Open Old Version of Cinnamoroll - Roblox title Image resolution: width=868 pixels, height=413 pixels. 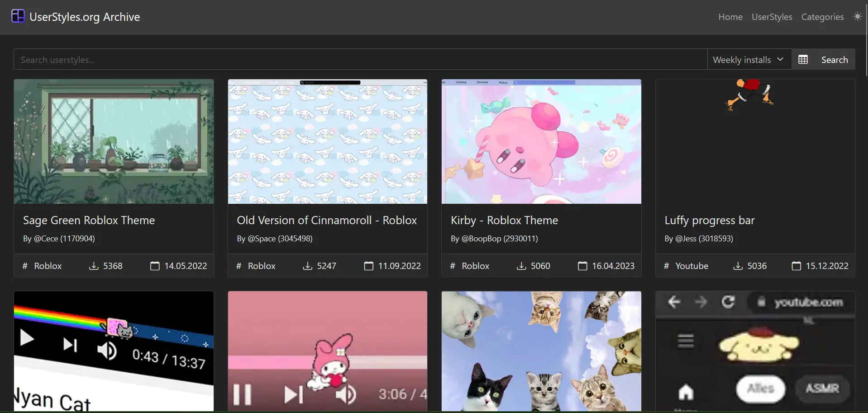coord(327,220)
